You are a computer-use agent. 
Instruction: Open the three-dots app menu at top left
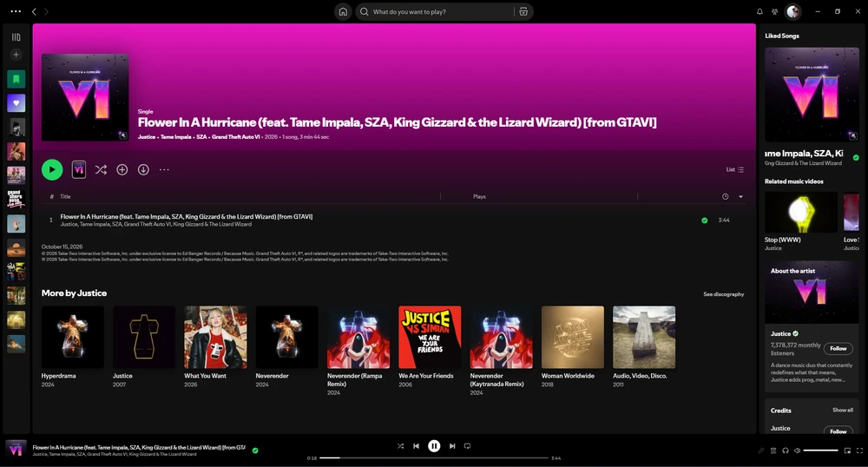click(x=16, y=11)
